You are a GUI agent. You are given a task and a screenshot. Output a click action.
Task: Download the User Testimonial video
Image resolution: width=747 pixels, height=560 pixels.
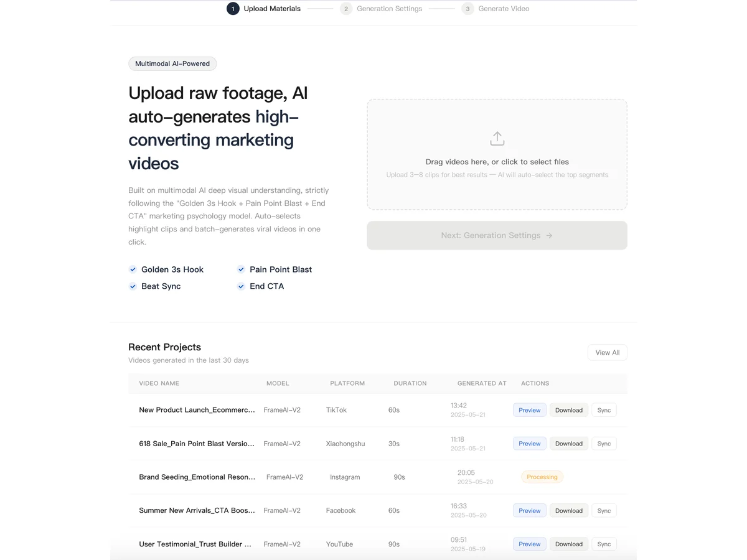[568, 544]
